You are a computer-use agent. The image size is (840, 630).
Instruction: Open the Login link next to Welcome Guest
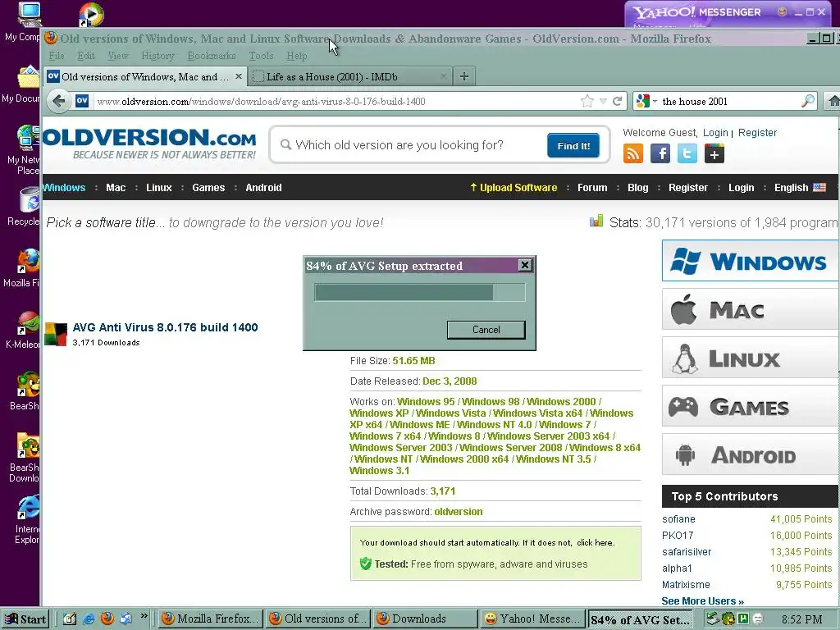click(715, 132)
